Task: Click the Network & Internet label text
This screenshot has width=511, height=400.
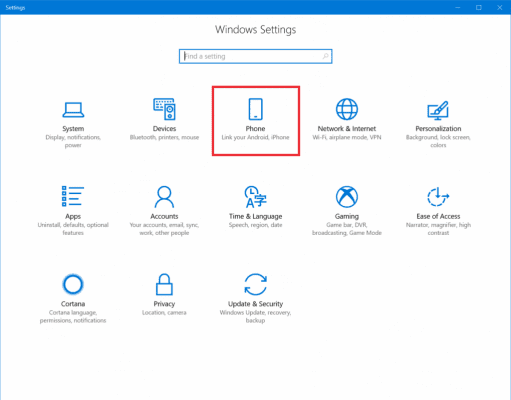Action: click(347, 129)
